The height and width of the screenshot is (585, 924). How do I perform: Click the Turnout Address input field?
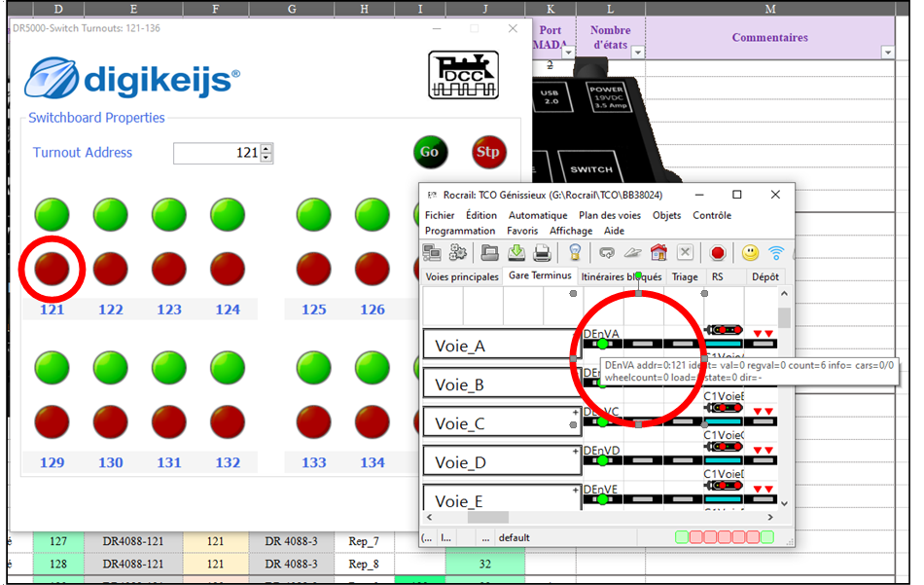click(217, 154)
